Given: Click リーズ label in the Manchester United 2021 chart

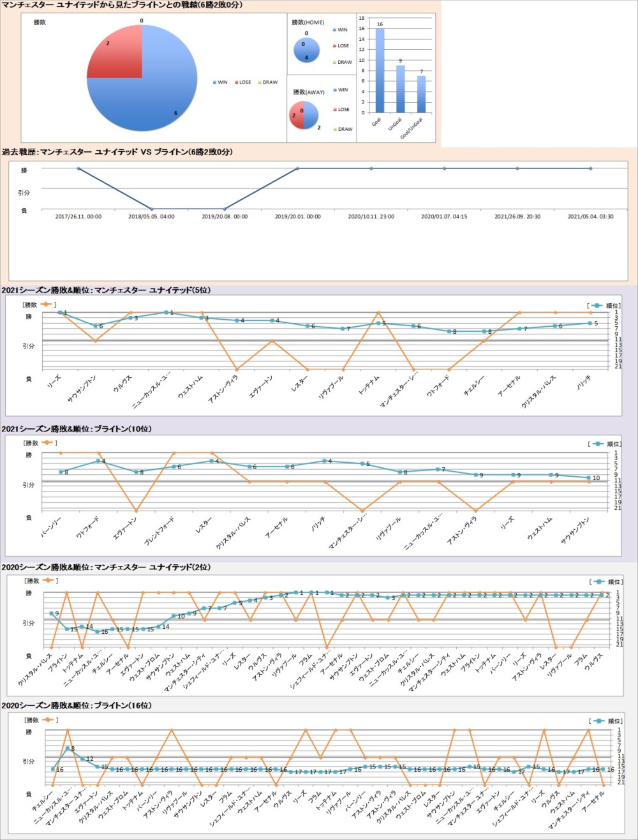Looking at the screenshot, I should click(x=54, y=382).
